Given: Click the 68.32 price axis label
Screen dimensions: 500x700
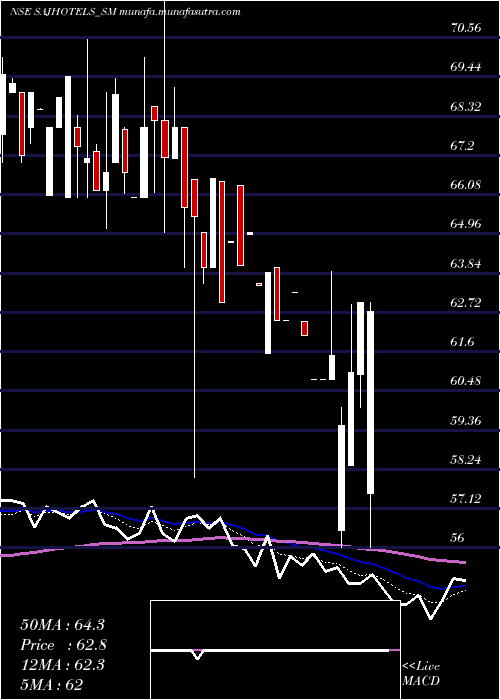Looking at the screenshot, I should [466, 106].
